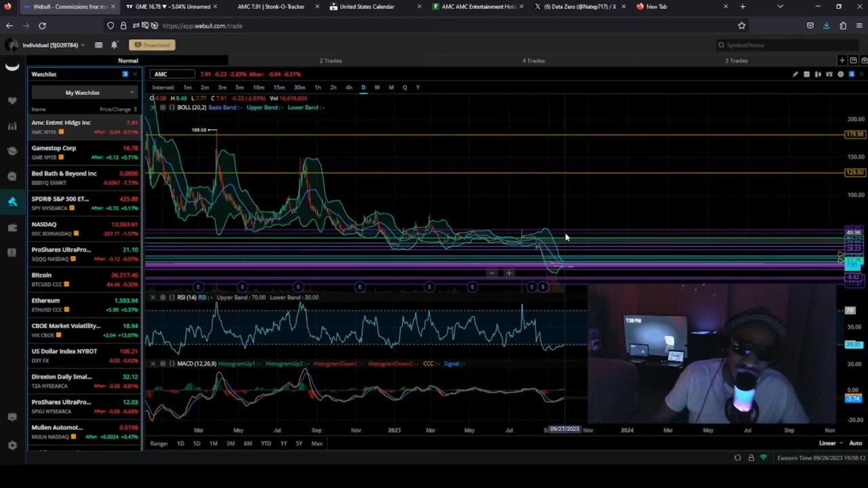The height and width of the screenshot is (488, 868).
Task: Open the messages envelope icon
Action: tap(98, 45)
